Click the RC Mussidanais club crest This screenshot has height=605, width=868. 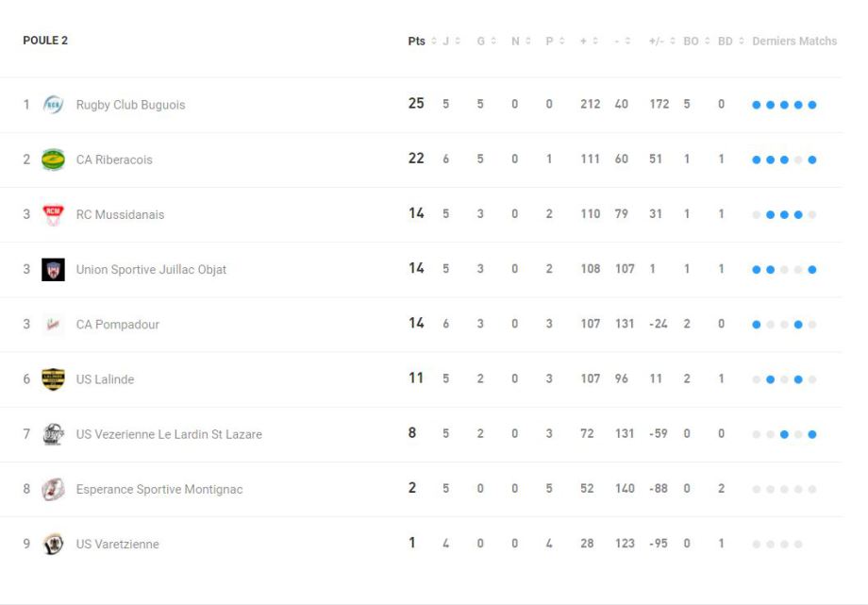pos(54,214)
